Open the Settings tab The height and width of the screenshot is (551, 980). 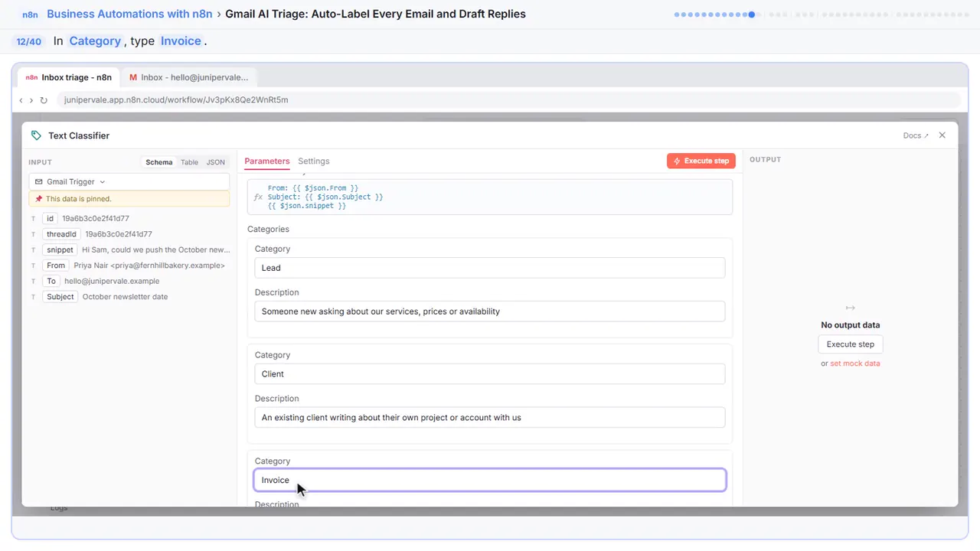click(x=314, y=161)
